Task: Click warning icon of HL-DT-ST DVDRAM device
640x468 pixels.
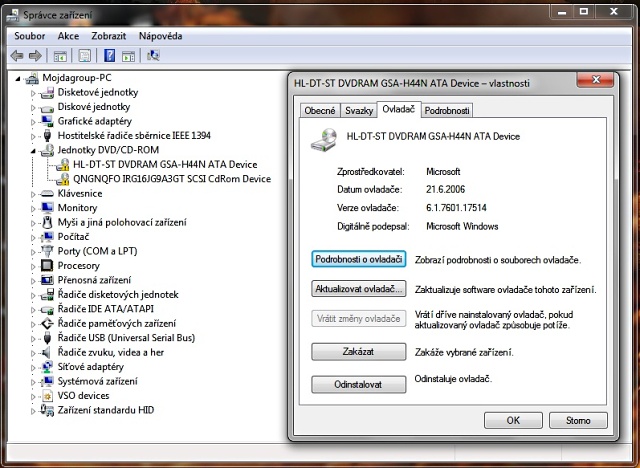Action: (x=62, y=164)
